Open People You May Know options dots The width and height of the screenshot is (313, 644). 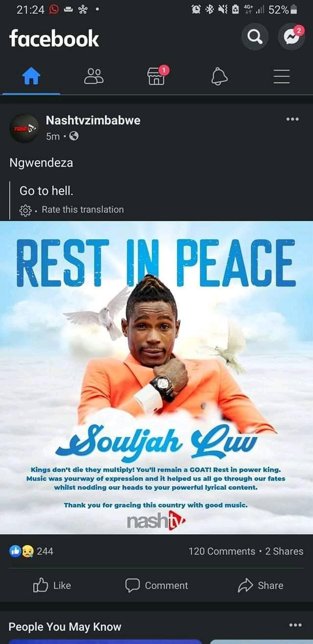295,625
